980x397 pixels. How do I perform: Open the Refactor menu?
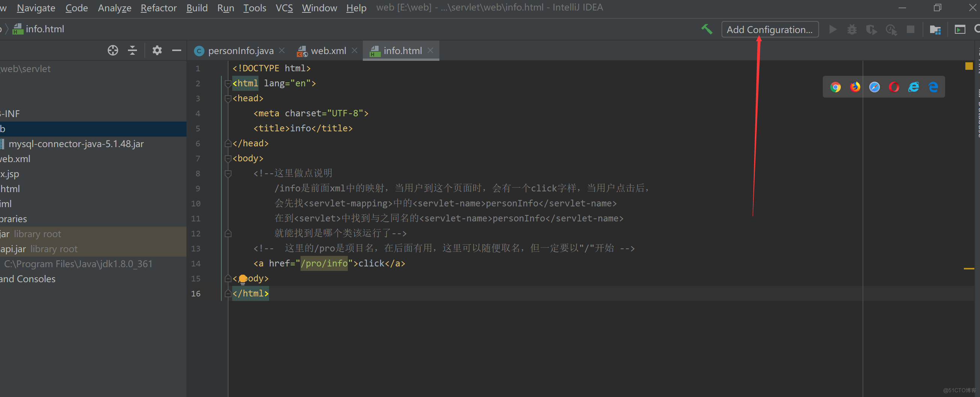(x=159, y=8)
